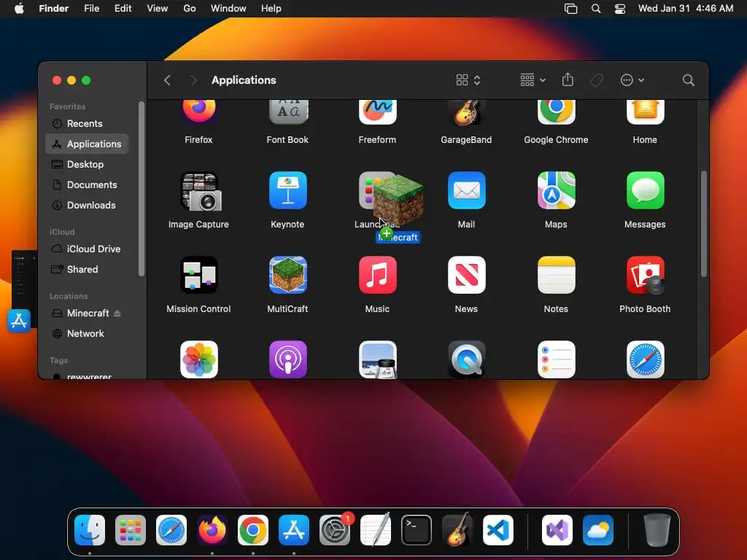This screenshot has height=560, width=747.
Task: Select the Reminders app icon
Action: (x=556, y=359)
